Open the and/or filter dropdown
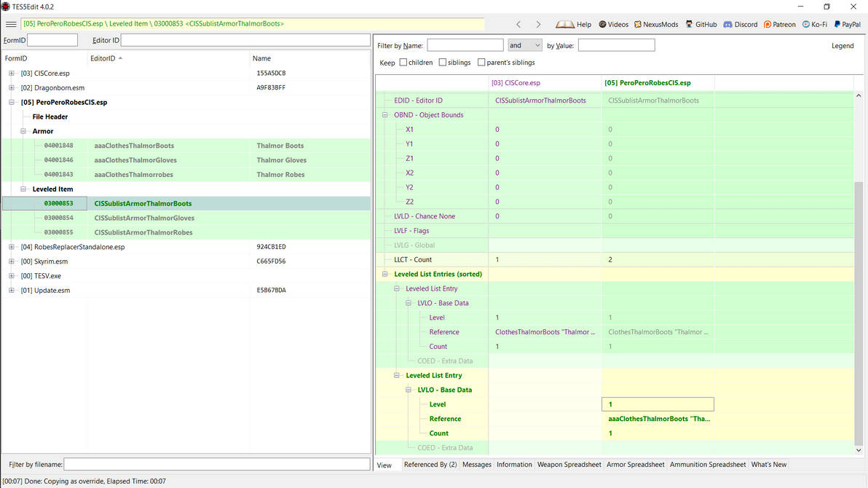 525,45
